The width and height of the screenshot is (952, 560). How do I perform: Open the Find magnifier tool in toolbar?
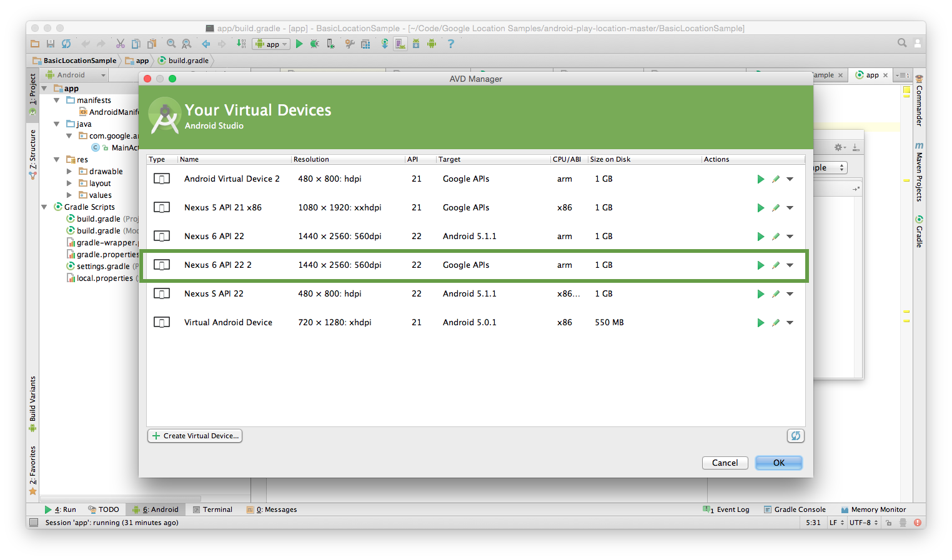[x=171, y=44]
